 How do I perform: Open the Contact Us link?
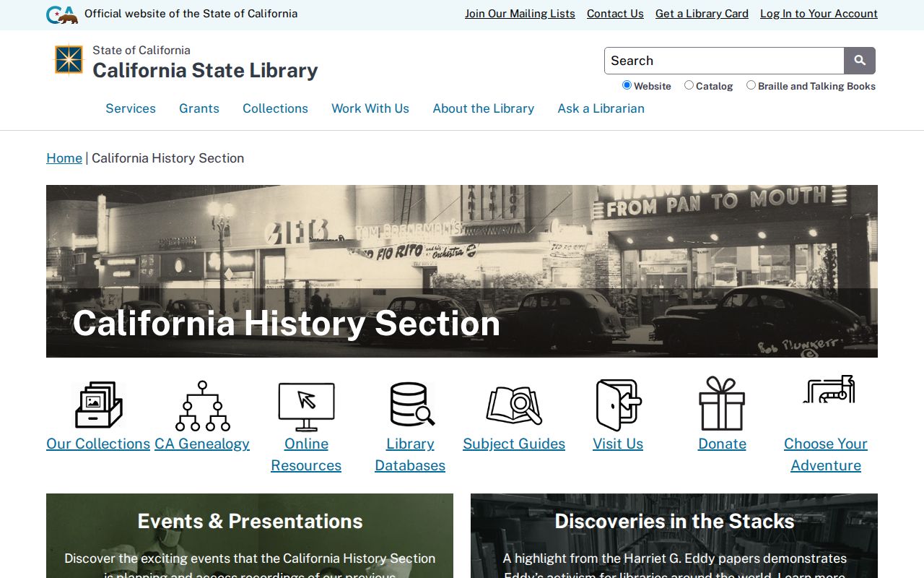coord(615,14)
